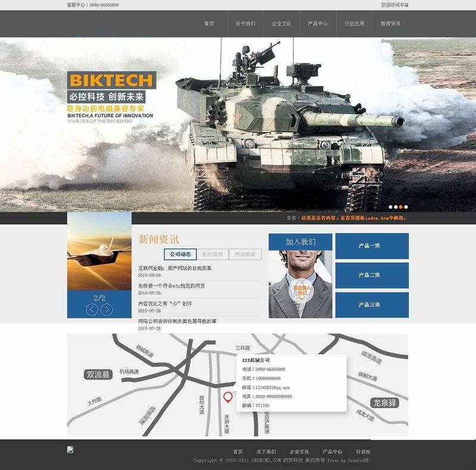The width and height of the screenshot is (476, 470).
Task: Click the 新闻资讯 section heading
Action: click(x=158, y=239)
